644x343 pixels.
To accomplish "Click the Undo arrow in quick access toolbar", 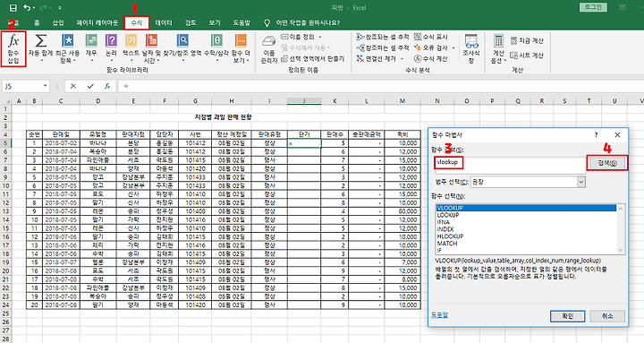I will tap(27, 8).
